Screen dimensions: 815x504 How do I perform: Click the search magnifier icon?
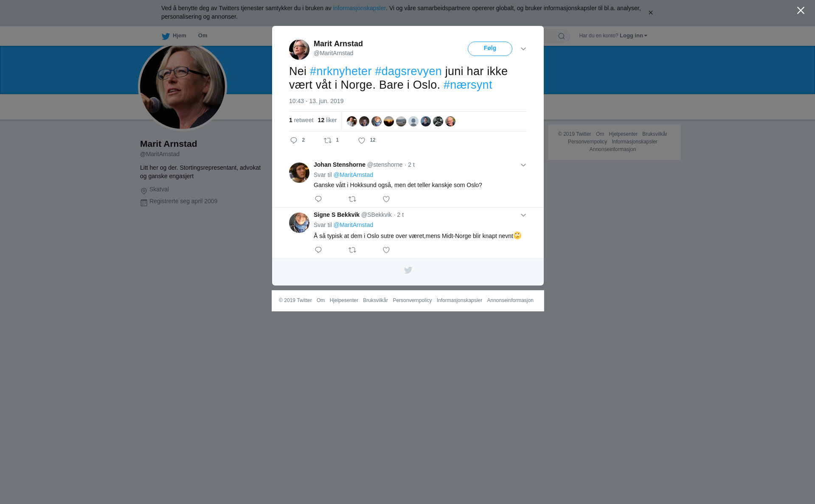pyautogui.click(x=562, y=36)
